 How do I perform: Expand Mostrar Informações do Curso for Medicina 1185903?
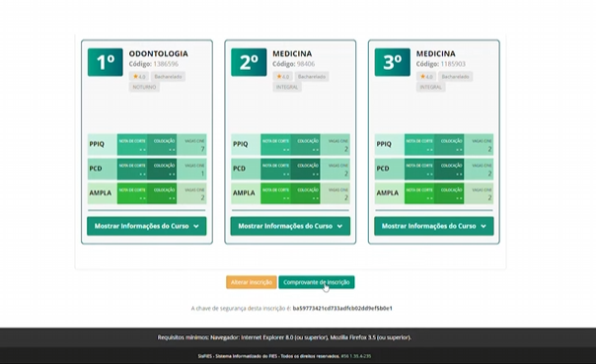[434, 226]
